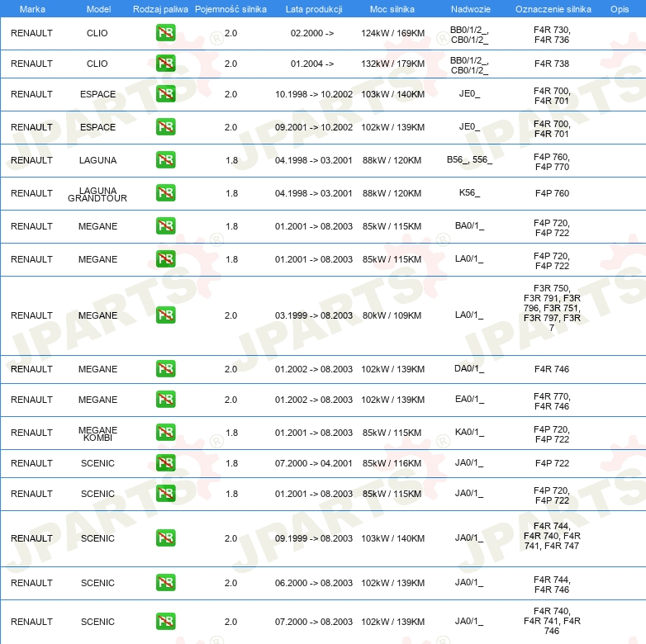Select the engine code F4R 738

point(552,64)
